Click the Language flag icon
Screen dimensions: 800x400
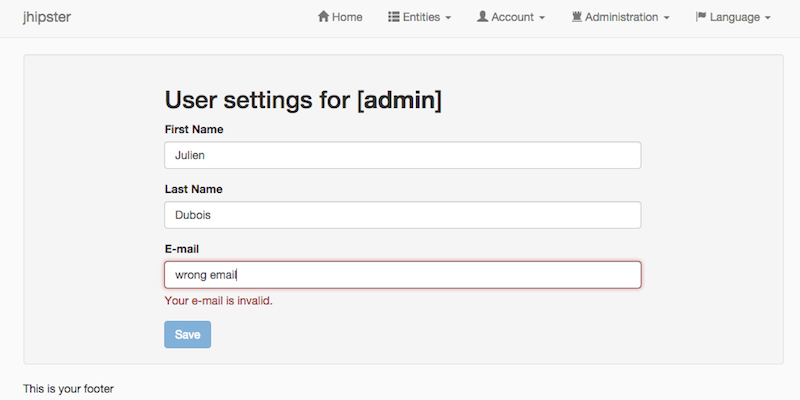tap(701, 17)
